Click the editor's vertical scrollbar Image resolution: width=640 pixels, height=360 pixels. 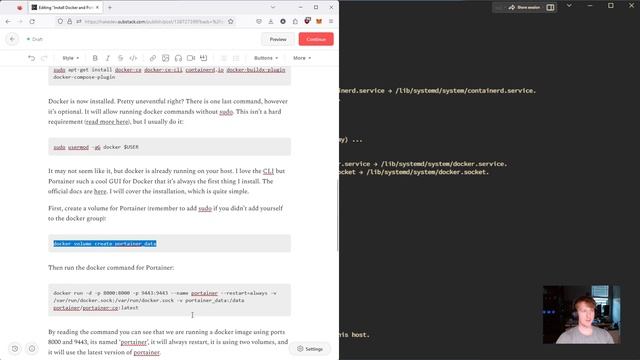(338, 216)
